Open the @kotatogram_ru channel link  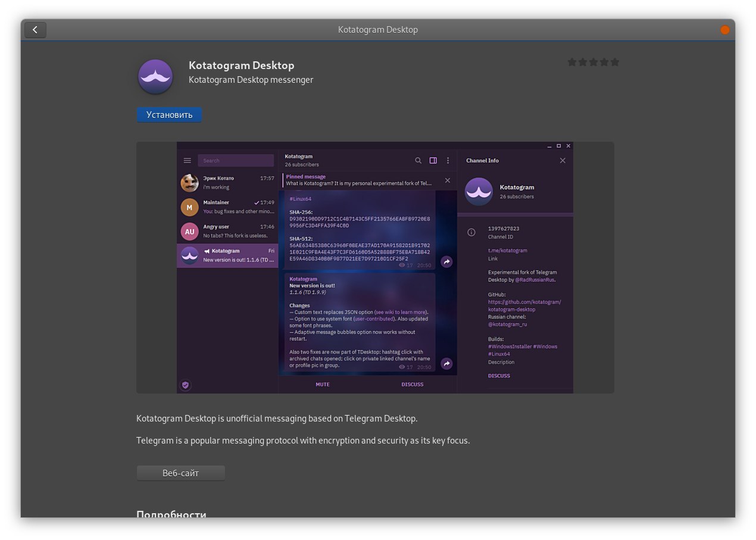click(508, 324)
